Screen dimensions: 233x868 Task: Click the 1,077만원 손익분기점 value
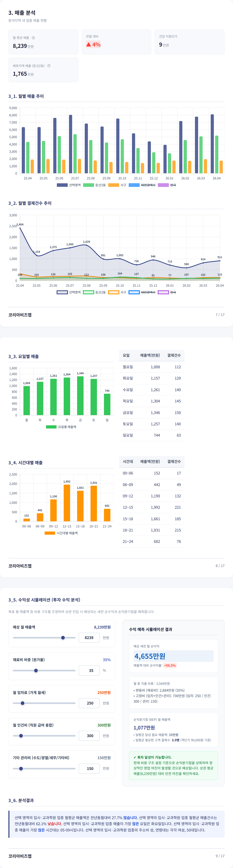[144, 727]
